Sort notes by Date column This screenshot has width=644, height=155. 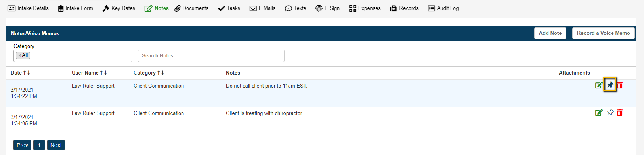tap(20, 73)
